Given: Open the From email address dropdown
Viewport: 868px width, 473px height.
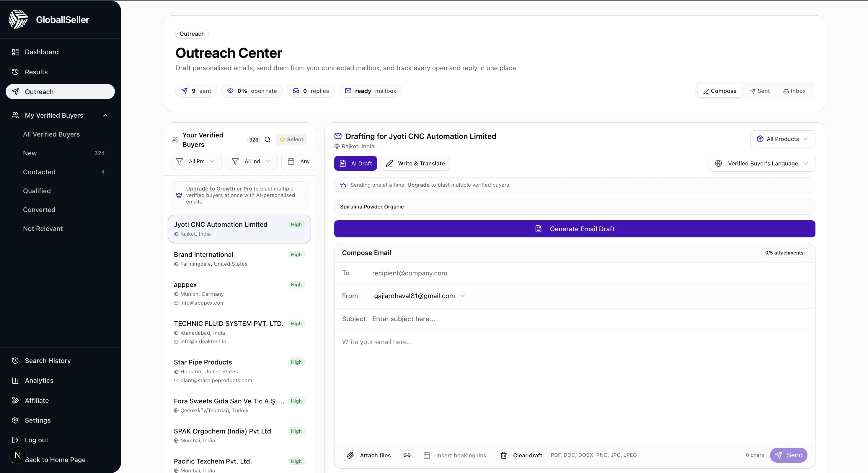Looking at the screenshot, I should [420, 296].
